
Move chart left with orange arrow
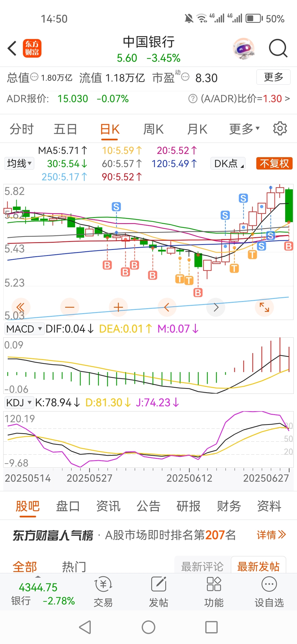click(167, 307)
